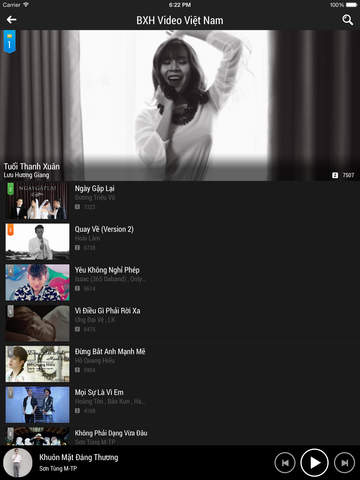Skip to the next track
Image resolution: width=360 pixels, height=480 pixels.
[344, 463]
